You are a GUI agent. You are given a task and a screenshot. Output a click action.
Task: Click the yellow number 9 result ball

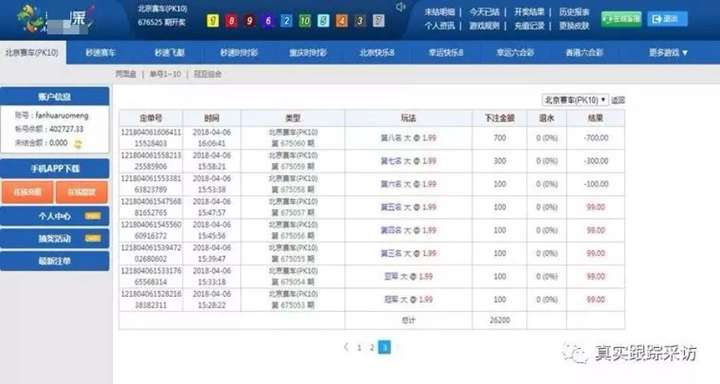tap(213, 21)
